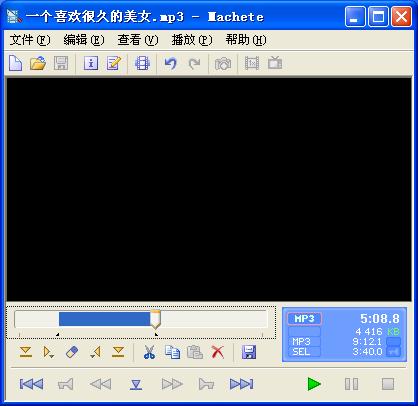
Task: Click the new blank document icon
Action: [x=15, y=63]
